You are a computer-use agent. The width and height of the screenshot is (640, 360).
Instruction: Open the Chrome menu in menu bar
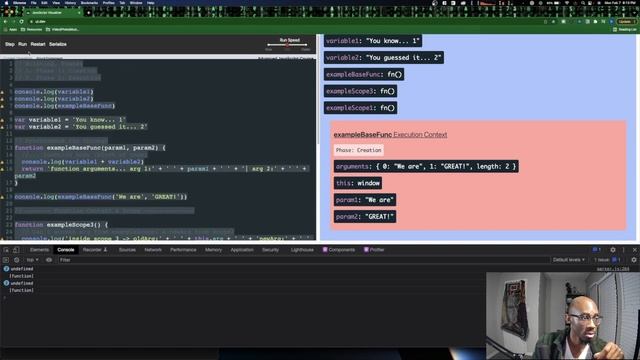19,2
